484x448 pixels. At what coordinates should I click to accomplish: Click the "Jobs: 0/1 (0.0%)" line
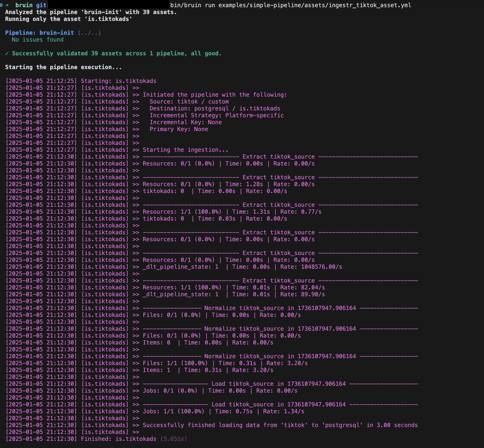point(220,391)
